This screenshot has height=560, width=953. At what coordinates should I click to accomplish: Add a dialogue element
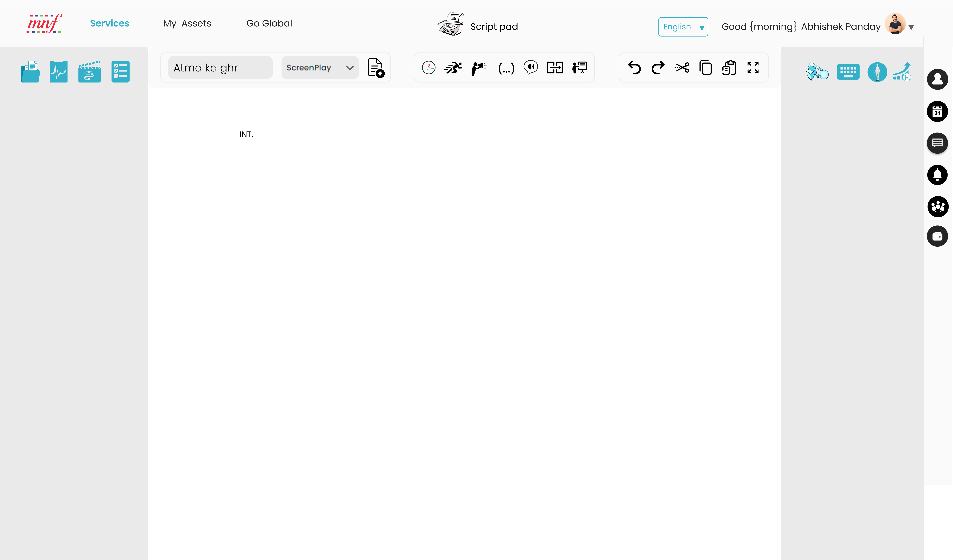[531, 67]
